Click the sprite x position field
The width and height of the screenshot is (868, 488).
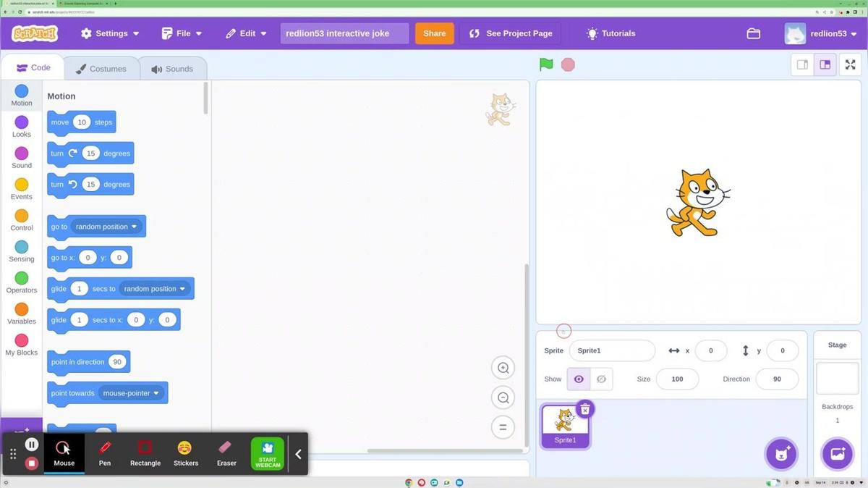tap(710, 350)
